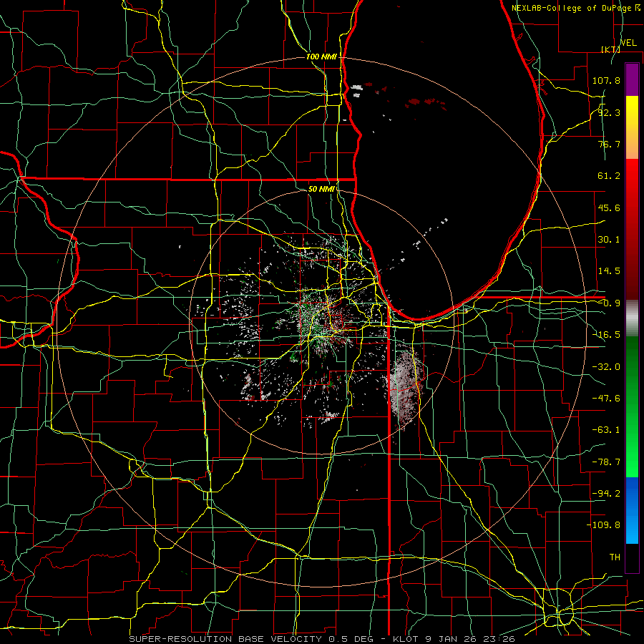Click the 45.6 value on velocity scale
This screenshot has width=644, height=644.
click(x=609, y=208)
